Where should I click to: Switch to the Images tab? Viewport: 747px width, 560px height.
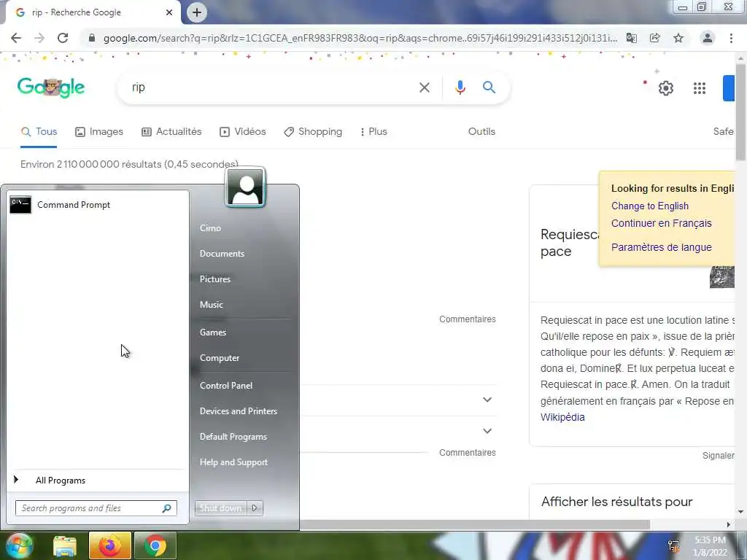click(99, 132)
